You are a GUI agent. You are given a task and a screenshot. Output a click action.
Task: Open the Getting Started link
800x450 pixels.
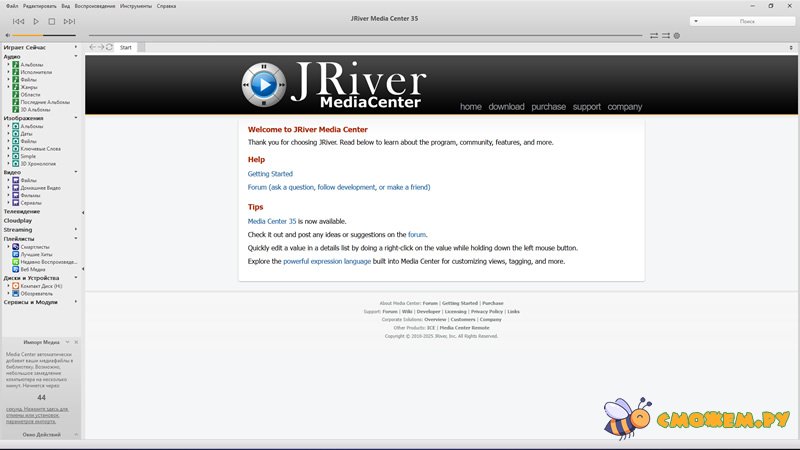[x=270, y=174]
